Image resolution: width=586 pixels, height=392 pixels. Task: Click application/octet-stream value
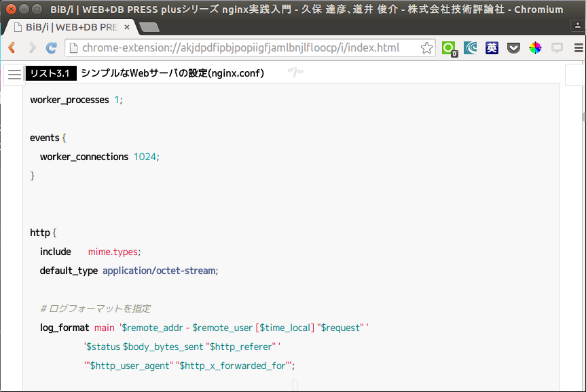(159, 271)
